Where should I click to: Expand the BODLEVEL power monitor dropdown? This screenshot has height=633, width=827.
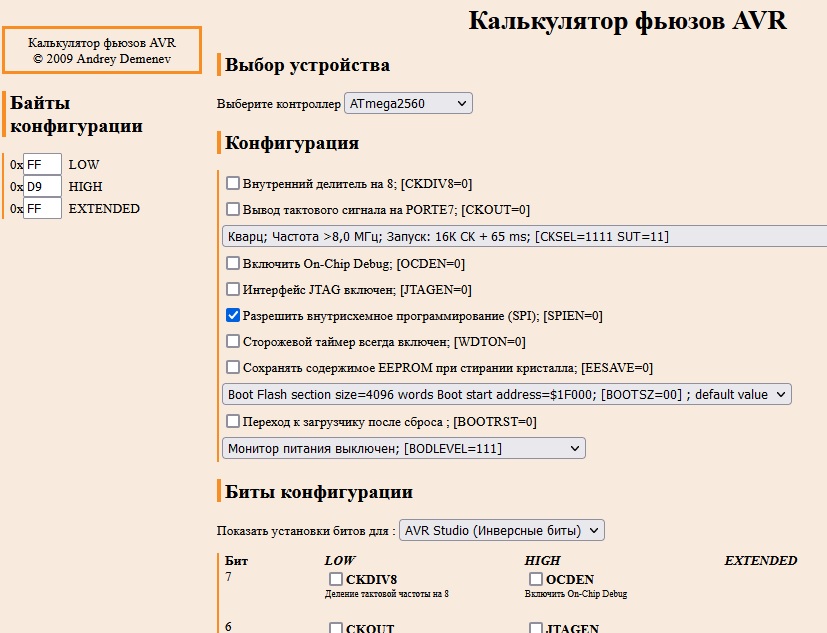coord(403,448)
